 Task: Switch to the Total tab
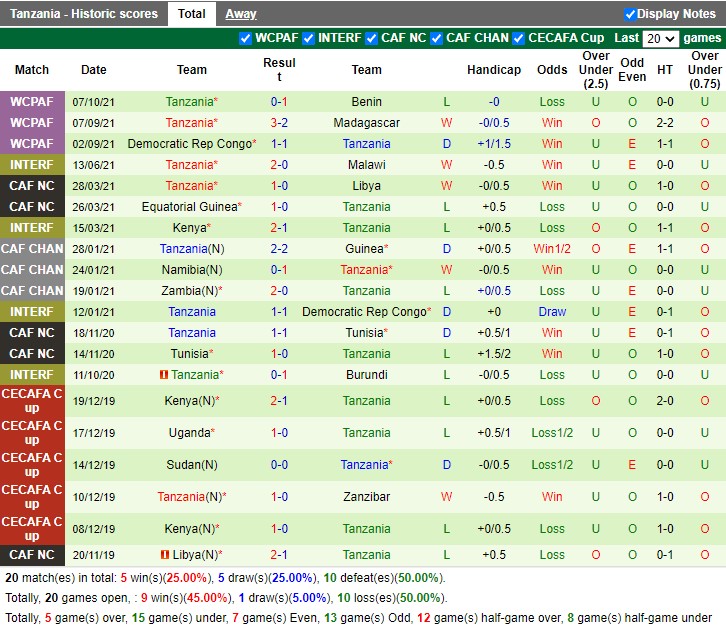tap(191, 14)
